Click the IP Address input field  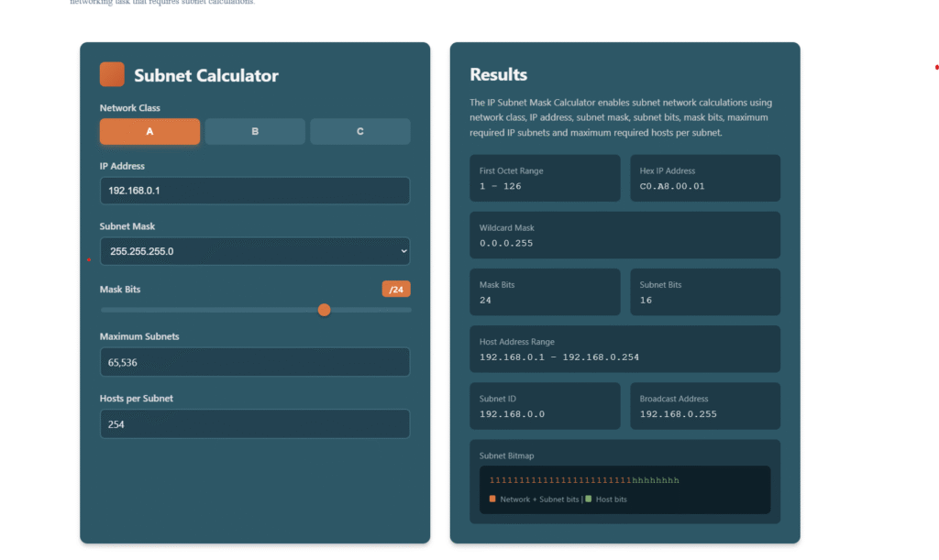tap(254, 191)
